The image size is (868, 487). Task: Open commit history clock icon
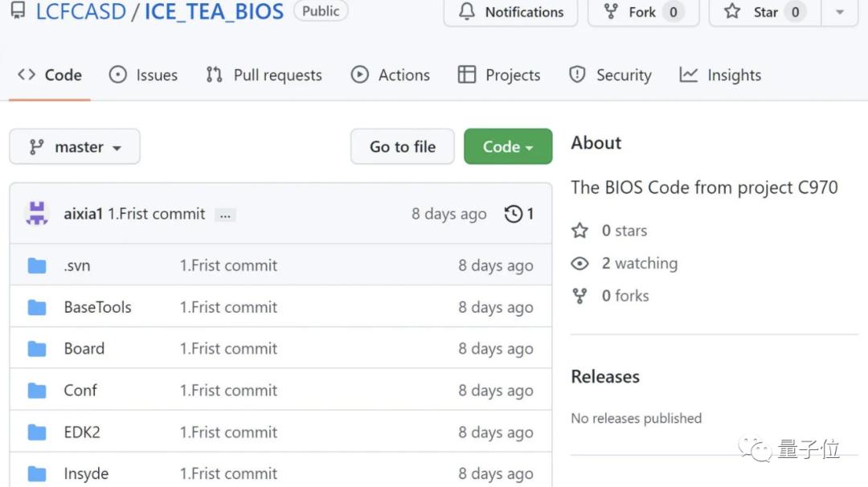[513, 214]
